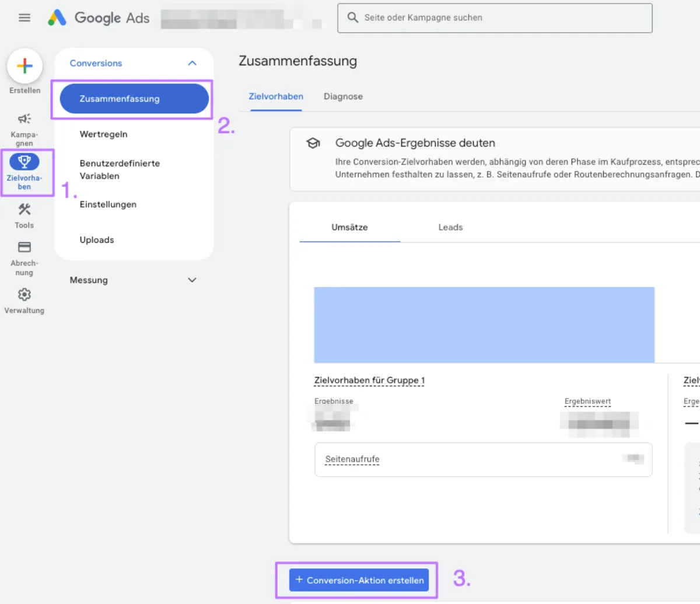This screenshot has width=700, height=604.
Task: Select Wertregeln in the Conversions menu
Action: [x=103, y=134]
